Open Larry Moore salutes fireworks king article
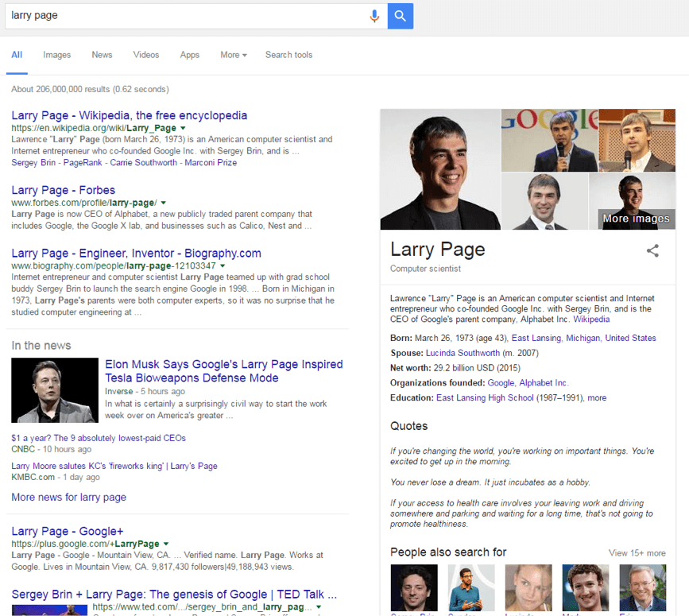The width and height of the screenshot is (689, 616). (114, 466)
